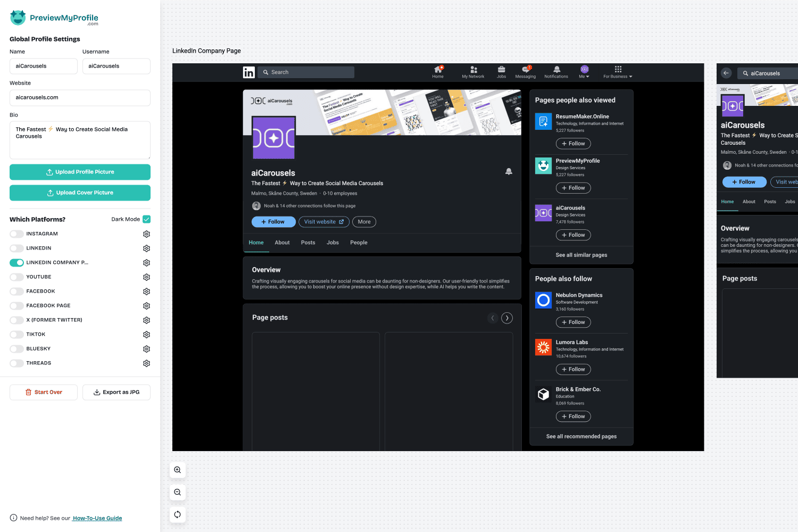This screenshot has width=798, height=532.
Task: Enable the YouTube platform toggle
Action: [x=17, y=277]
